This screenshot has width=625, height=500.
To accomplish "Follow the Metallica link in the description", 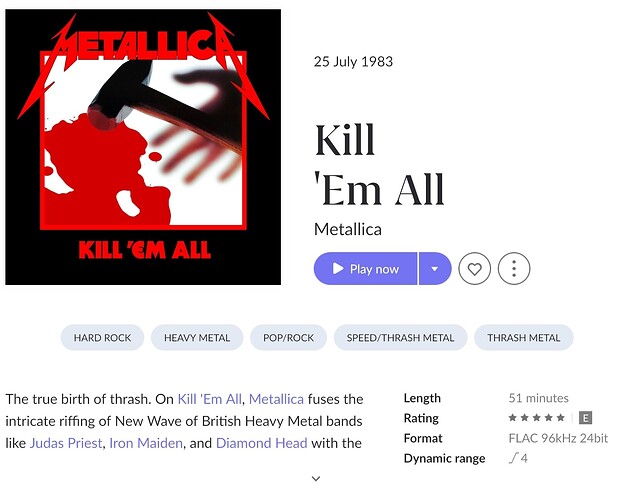I will (276, 399).
